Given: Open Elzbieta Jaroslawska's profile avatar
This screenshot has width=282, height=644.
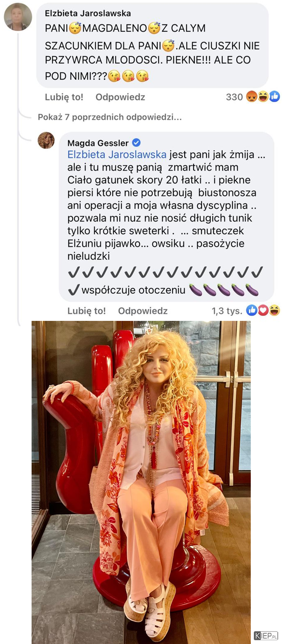Looking at the screenshot, I should pyautogui.click(x=18, y=17).
